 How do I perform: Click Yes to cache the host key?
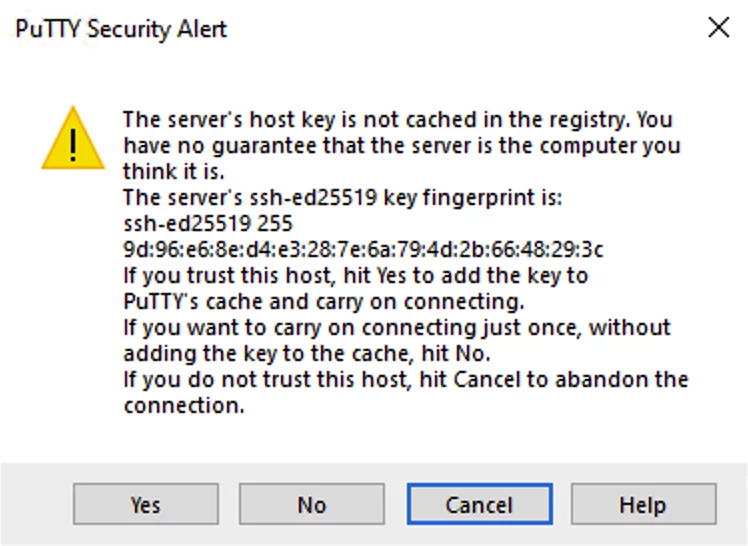(x=146, y=504)
